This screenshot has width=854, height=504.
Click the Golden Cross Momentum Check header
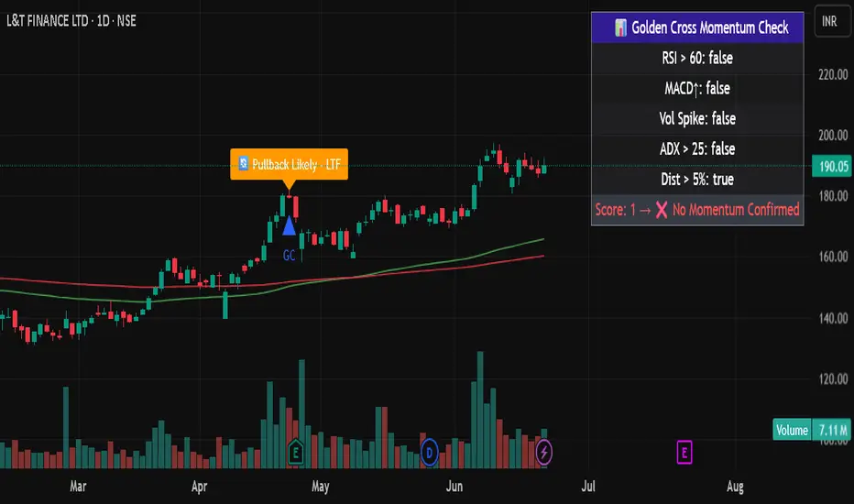[697, 27]
